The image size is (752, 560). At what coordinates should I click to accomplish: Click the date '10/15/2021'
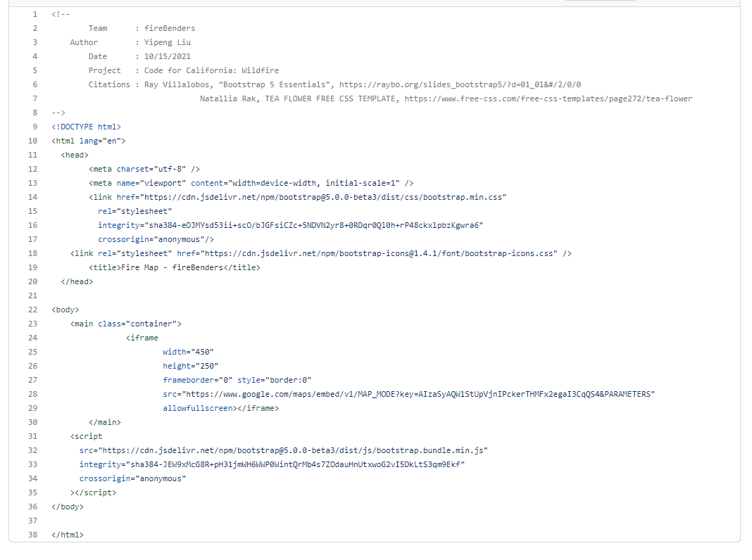[x=168, y=56]
